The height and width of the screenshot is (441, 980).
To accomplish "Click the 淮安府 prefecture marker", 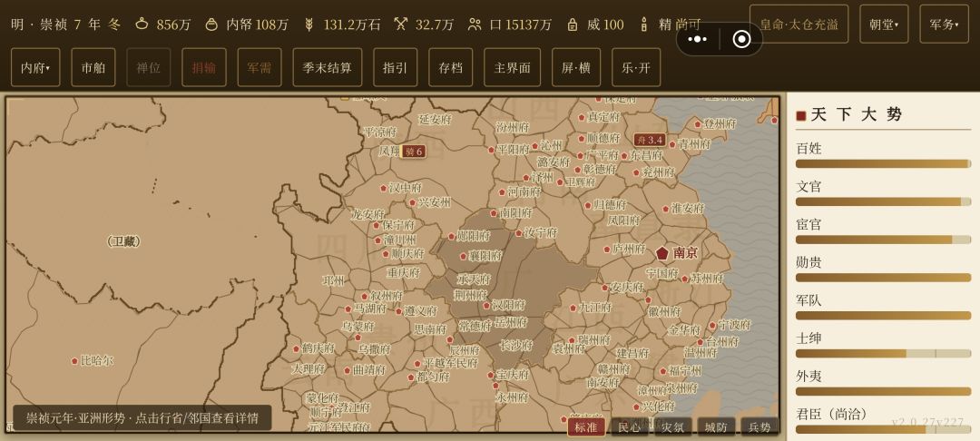I will (x=666, y=210).
